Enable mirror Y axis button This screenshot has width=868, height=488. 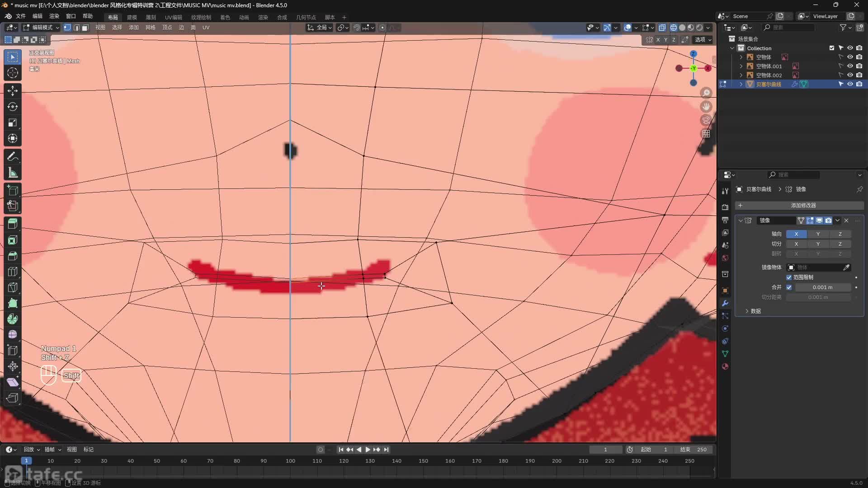817,234
